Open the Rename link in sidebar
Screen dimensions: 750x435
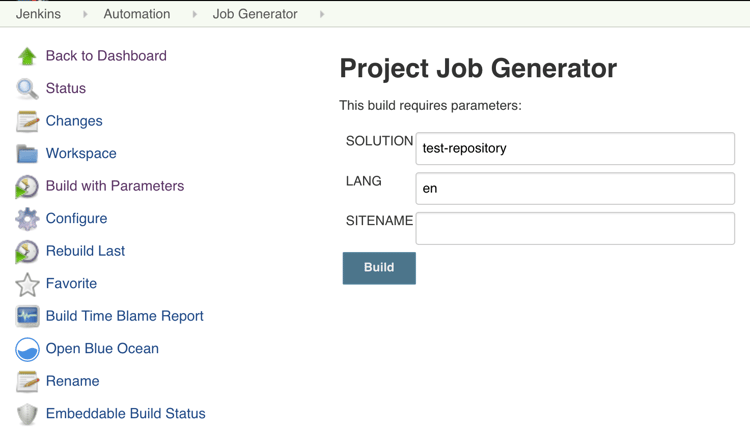72,381
